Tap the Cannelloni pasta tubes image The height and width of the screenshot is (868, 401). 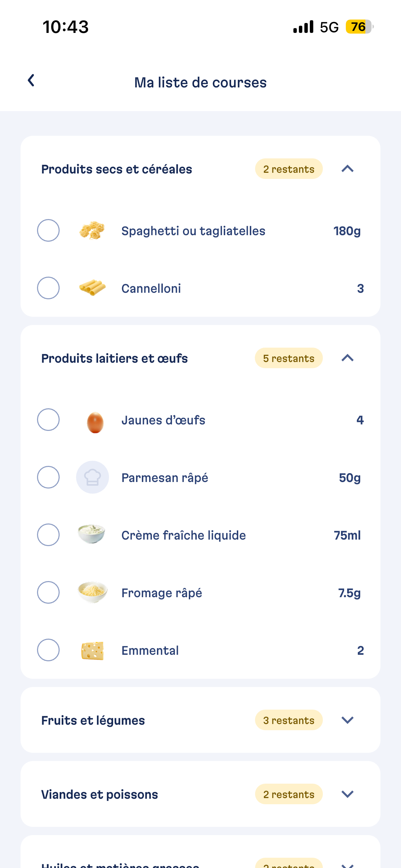tap(92, 288)
